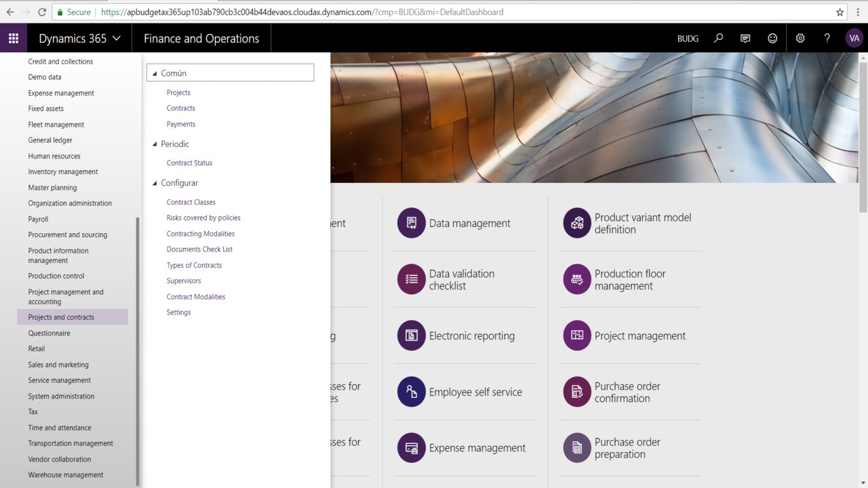Click the Purchase order confirmation tile icon

tap(577, 392)
